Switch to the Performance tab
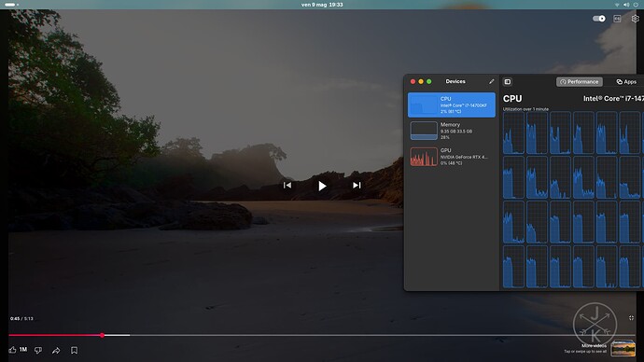This screenshot has width=644, height=362. tap(580, 82)
